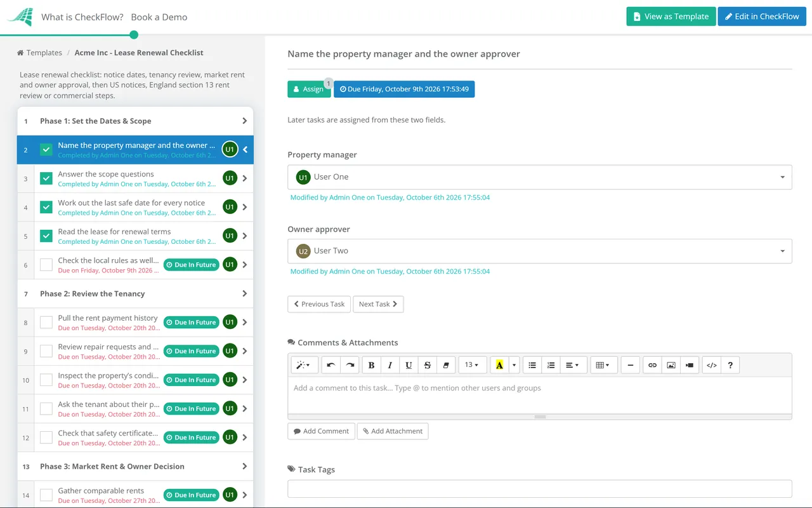Image resolution: width=812 pixels, height=508 pixels.
Task: Click the CheckFlow logo icon
Action: tap(20, 17)
